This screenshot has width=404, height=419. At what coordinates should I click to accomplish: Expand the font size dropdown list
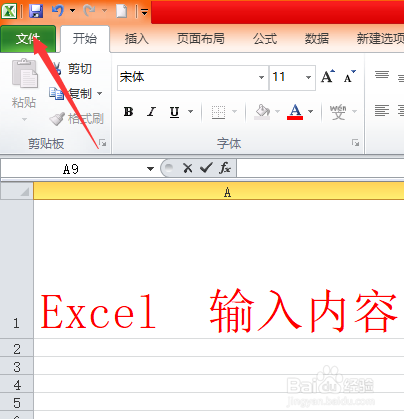309,78
